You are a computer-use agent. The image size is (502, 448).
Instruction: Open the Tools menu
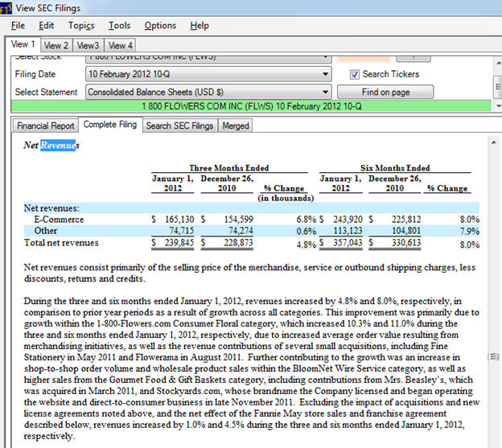pyautogui.click(x=120, y=26)
